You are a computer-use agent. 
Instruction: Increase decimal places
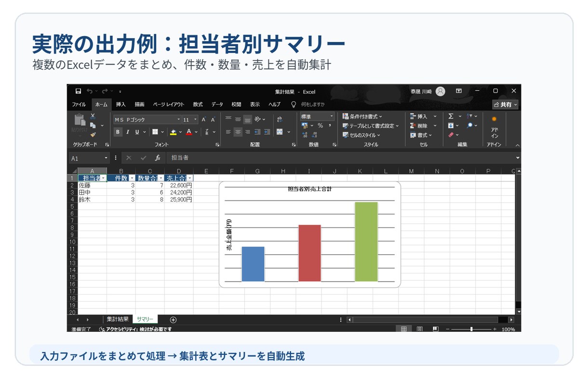[x=305, y=135]
